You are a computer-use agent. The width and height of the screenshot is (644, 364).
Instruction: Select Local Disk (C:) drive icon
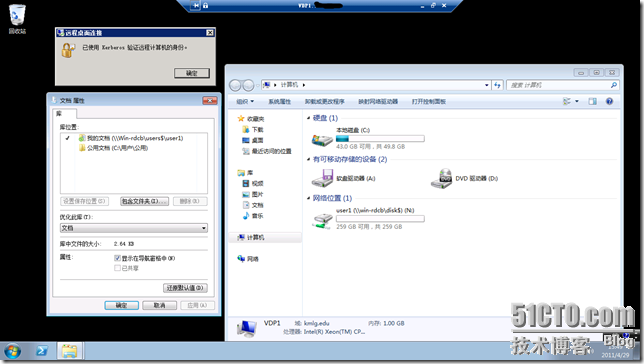tap(322, 140)
